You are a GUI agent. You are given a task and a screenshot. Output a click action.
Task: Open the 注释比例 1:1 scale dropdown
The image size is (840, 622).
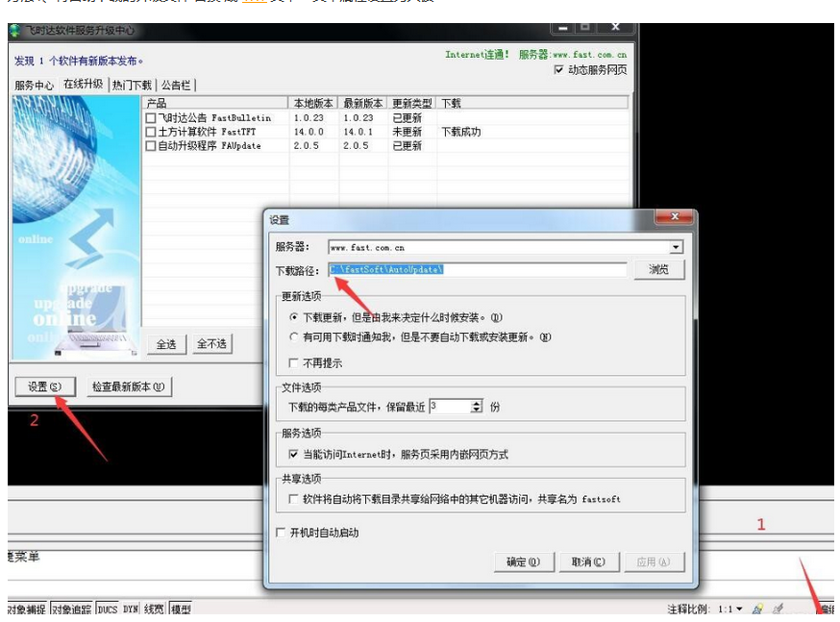tap(739, 610)
